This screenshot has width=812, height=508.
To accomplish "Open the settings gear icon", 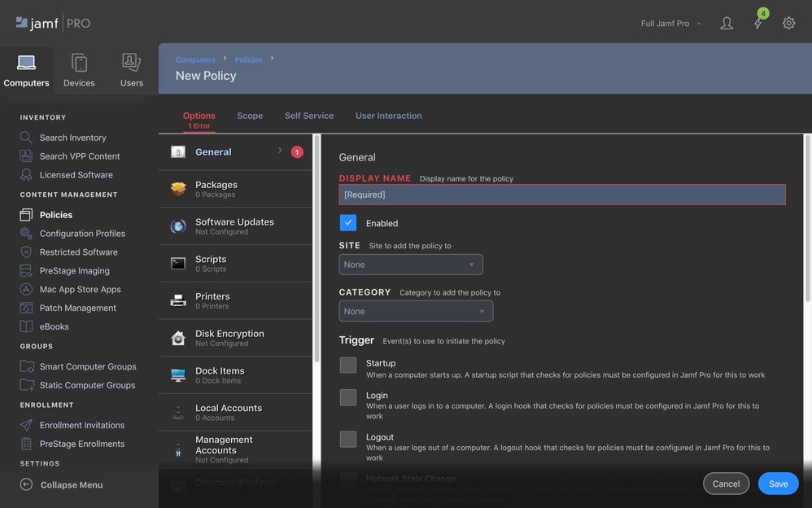I will (x=788, y=24).
